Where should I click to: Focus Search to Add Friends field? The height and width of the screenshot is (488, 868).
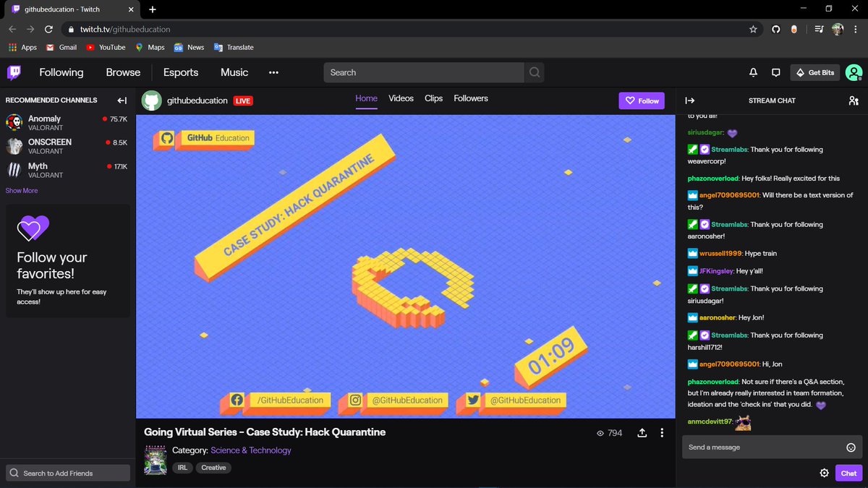coord(68,473)
